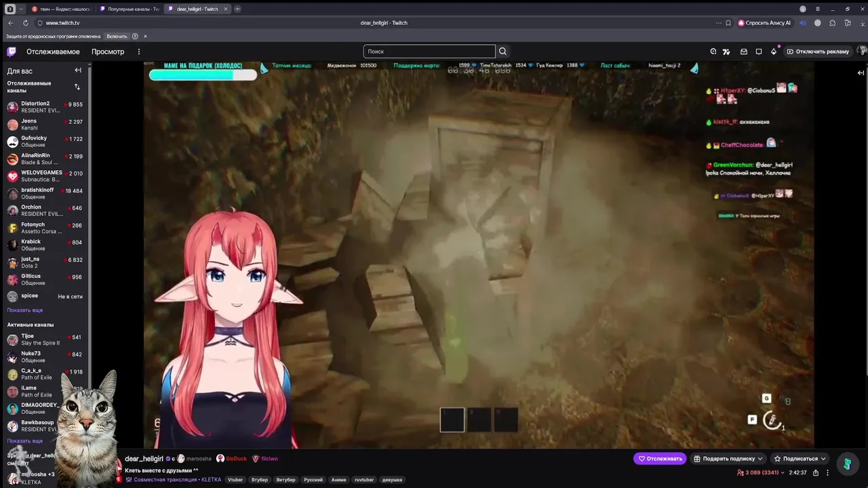Open the browser address bar three-dot menu
This screenshot has height=488, width=868.
point(718,23)
